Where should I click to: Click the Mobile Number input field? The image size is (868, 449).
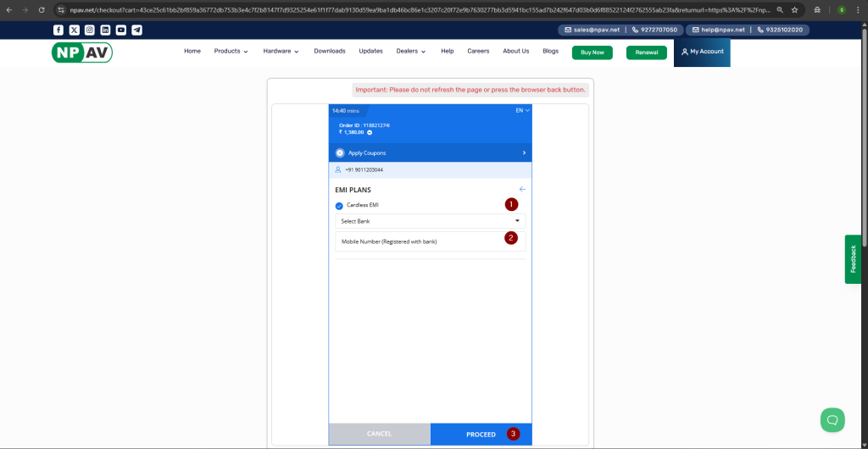coord(420,241)
